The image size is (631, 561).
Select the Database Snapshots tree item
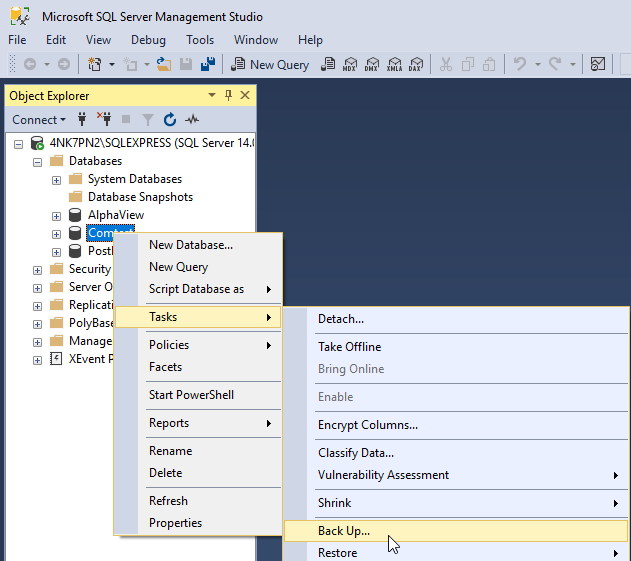[x=140, y=197]
